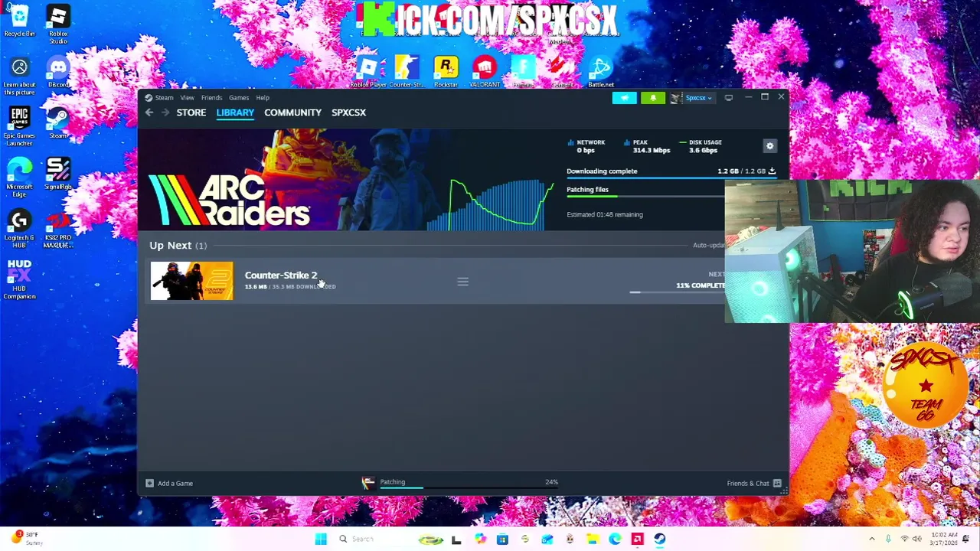Click the DISK USAGE 3.6 Gbps stat
This screenshot has width=980, height=551.
[x=700, y=146]
